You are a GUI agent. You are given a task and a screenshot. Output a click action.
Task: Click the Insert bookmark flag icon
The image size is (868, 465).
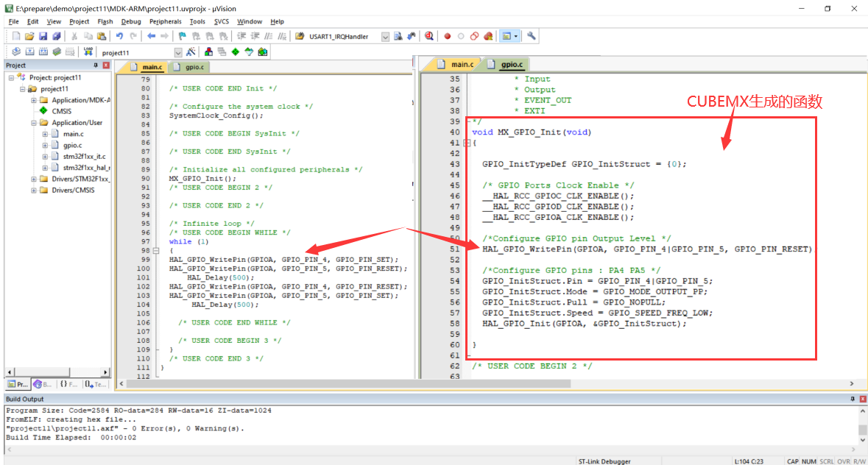[182, 37]
